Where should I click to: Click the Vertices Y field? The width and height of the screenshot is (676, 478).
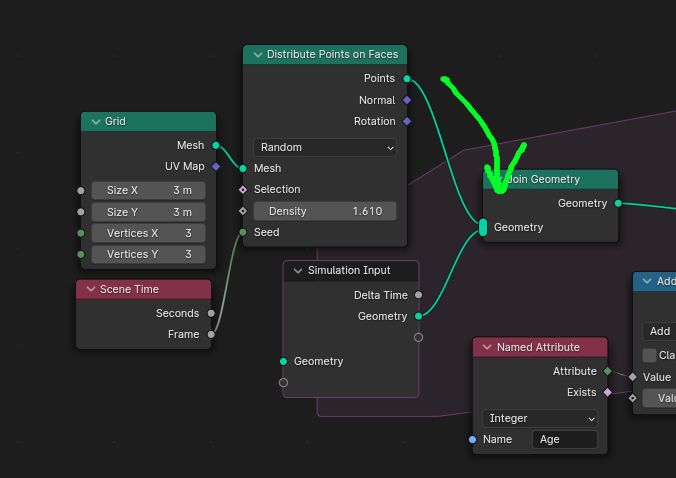pyautogui.click(x=148, y=254)
